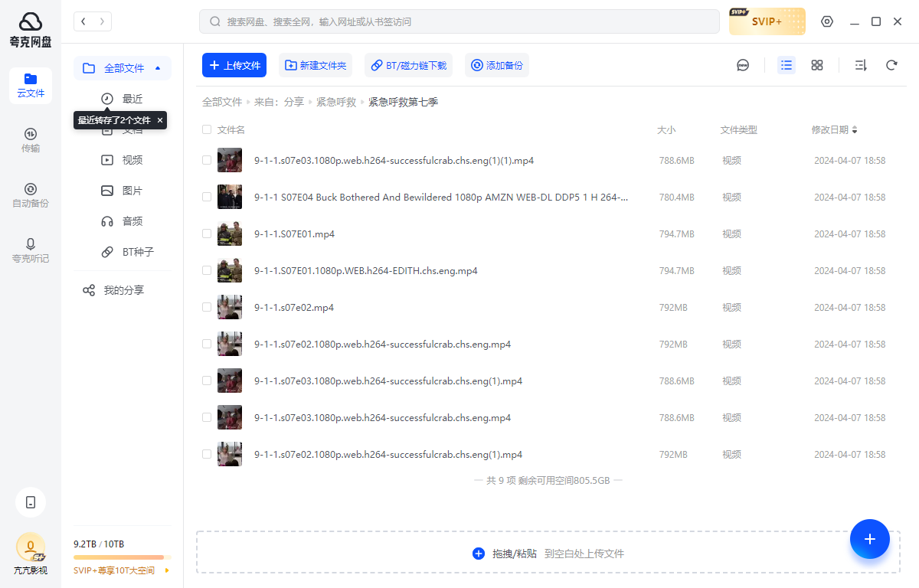This screenshot has height=588, width=919.
Task: Collapse the 全部文件 dropdown
Action: coord(159,67)
